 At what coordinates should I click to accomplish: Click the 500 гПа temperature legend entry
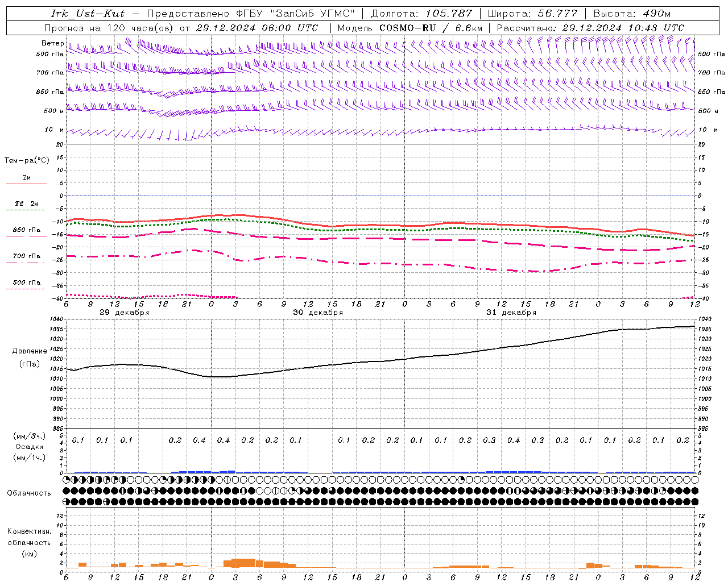[27, 282]
